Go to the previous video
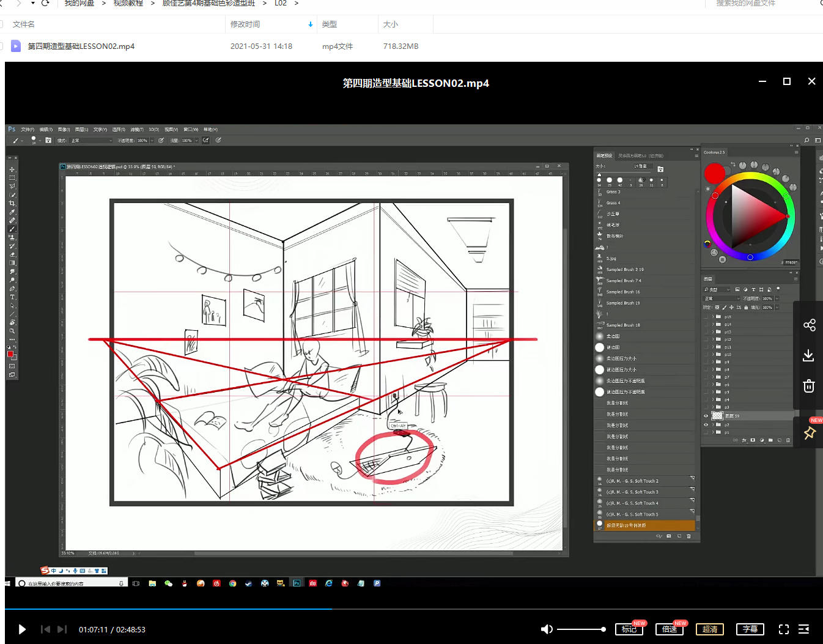The height and width of the screenshot is (644, 823). click(45, 629)
